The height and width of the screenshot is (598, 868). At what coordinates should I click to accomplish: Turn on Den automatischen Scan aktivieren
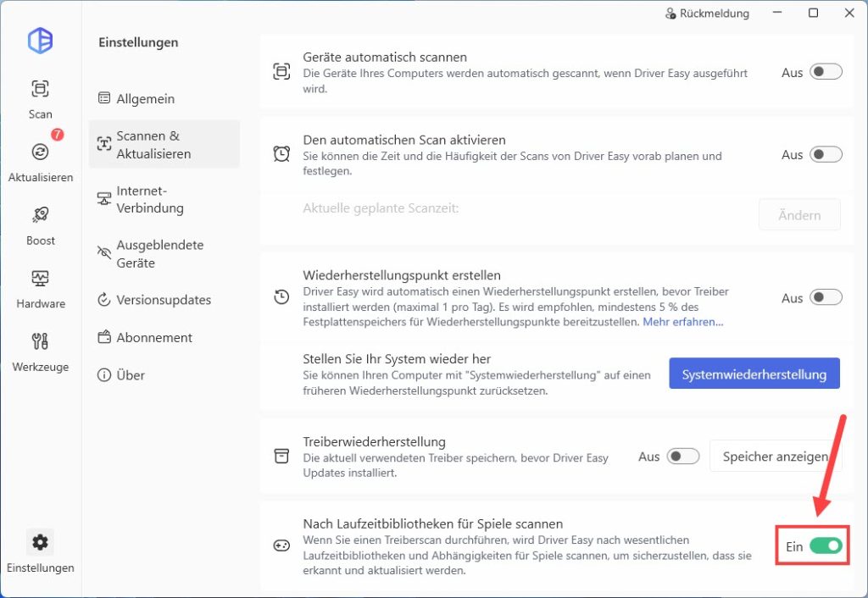click(826, 154)
